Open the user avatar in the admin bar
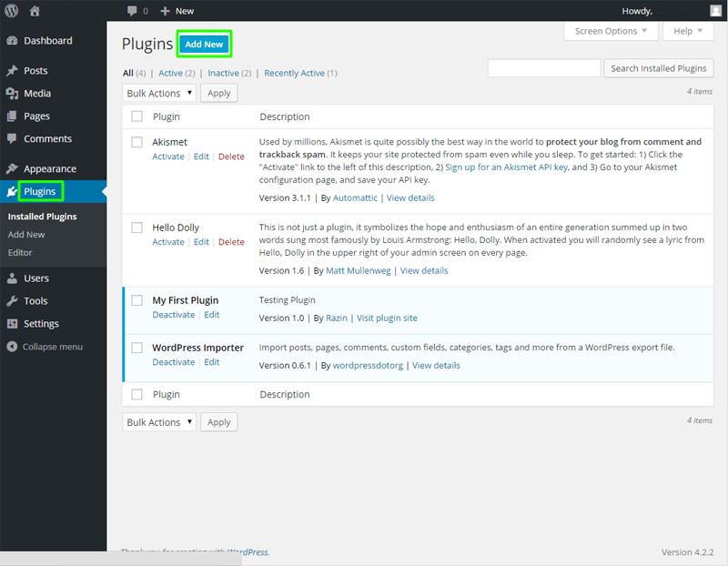 pyautogui.click(x=715, y=10)
